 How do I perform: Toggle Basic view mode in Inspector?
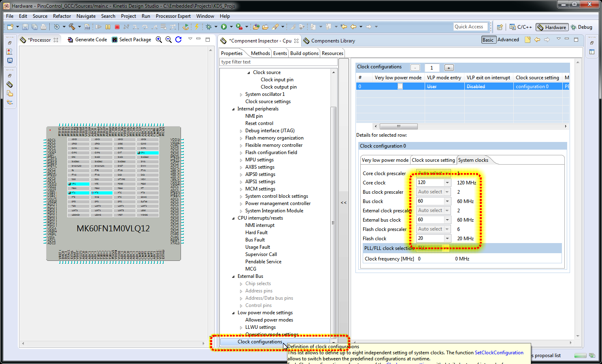click(488, 40)
